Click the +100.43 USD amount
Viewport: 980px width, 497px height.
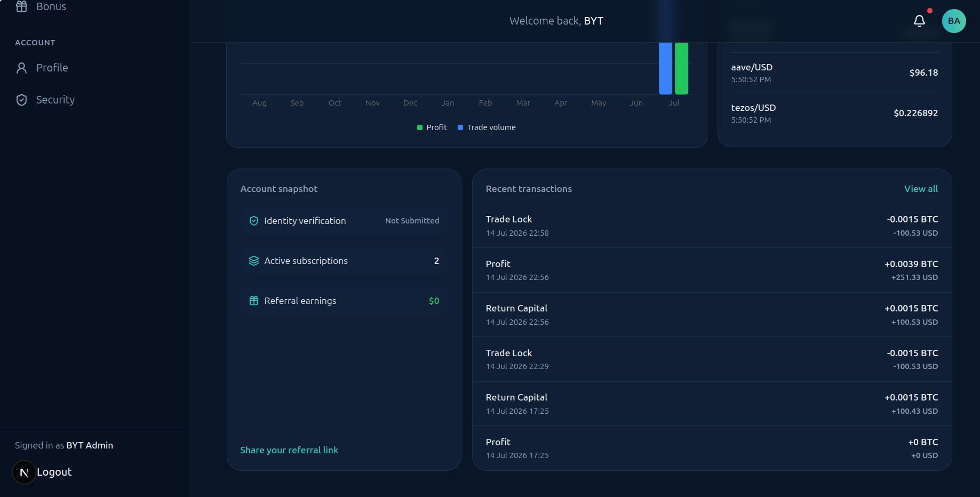click(x=914, y=411)
